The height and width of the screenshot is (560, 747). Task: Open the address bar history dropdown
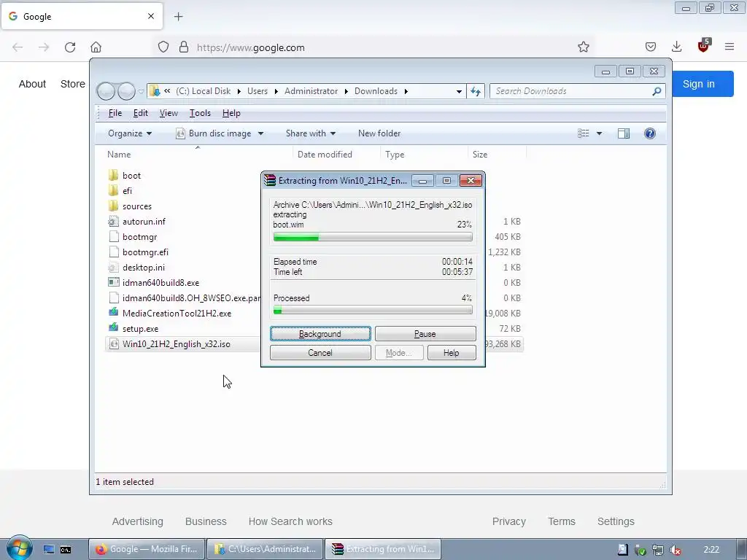pos(459,91)
